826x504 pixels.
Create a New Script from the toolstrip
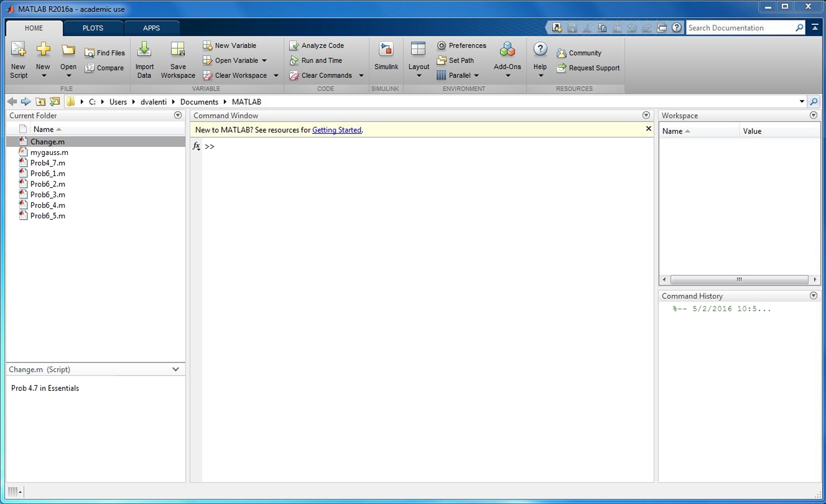18,60
